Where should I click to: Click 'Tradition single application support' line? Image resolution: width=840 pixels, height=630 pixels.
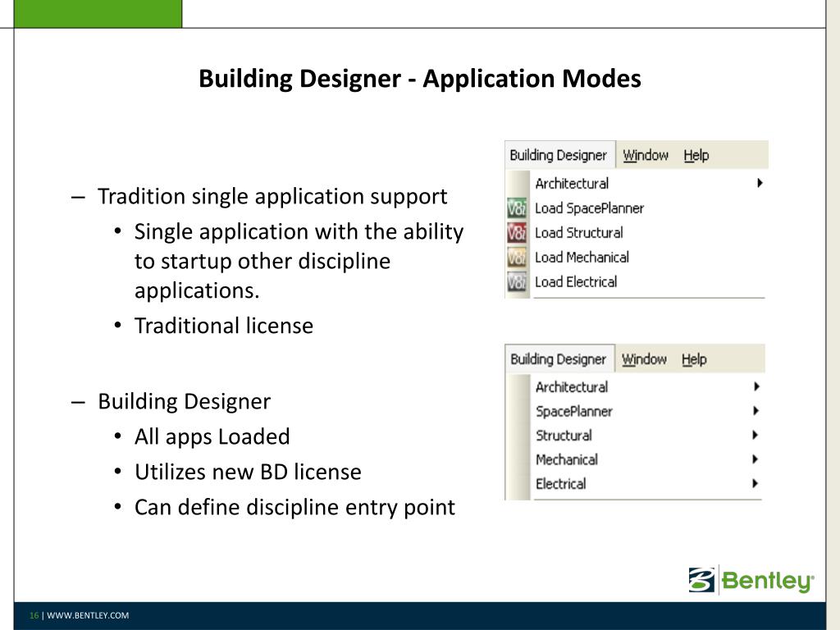(x=272, y=197)
